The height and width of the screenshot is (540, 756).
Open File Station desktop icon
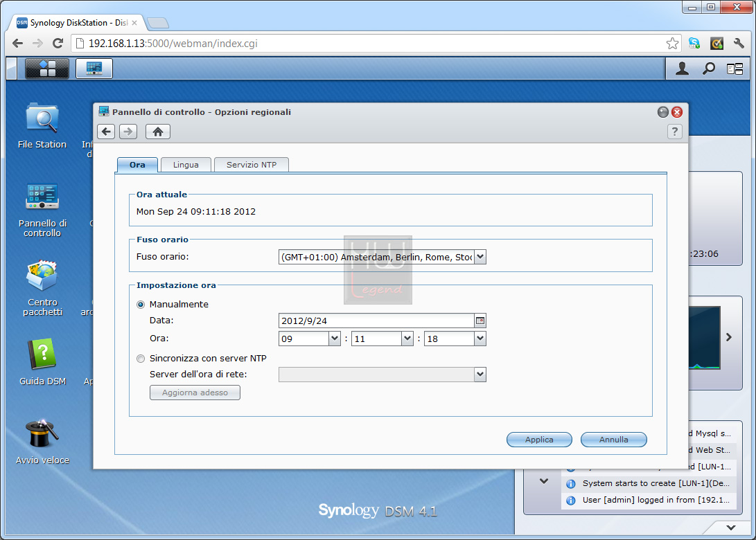tap(42, 126)
